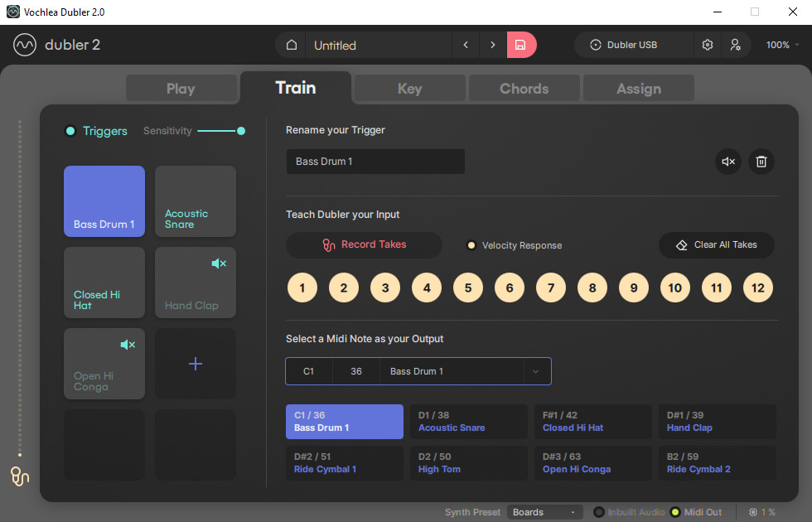Screen dimensions: 812x522
Task: Add new trigger plus pad
Action: pyautogui.click(x=196, y=364)
